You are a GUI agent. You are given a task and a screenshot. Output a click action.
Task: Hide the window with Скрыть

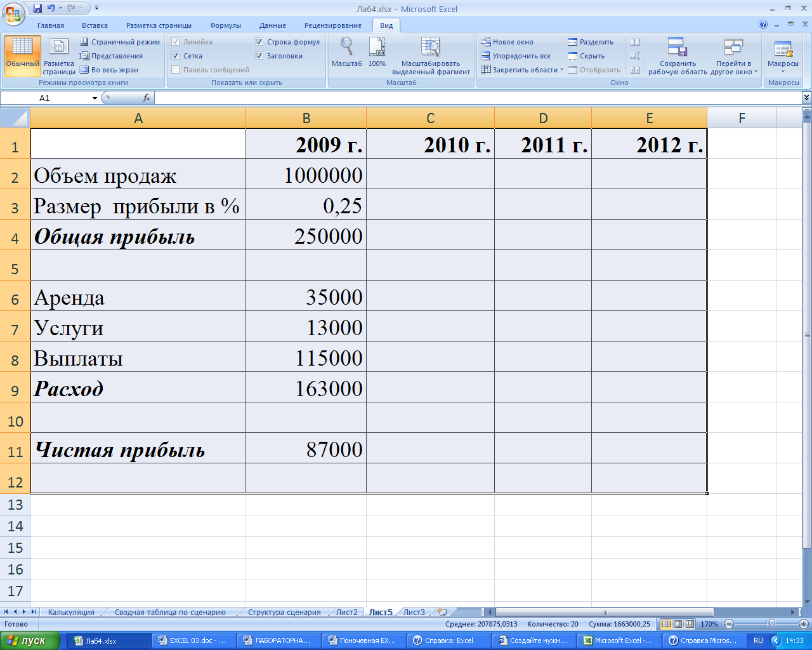(586, 56)
